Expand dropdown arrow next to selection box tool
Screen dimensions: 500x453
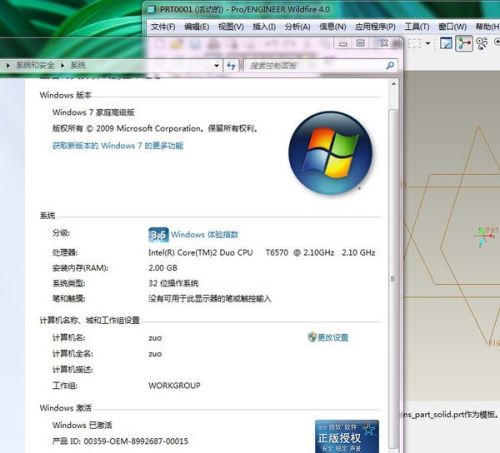[x=428, y=43]
